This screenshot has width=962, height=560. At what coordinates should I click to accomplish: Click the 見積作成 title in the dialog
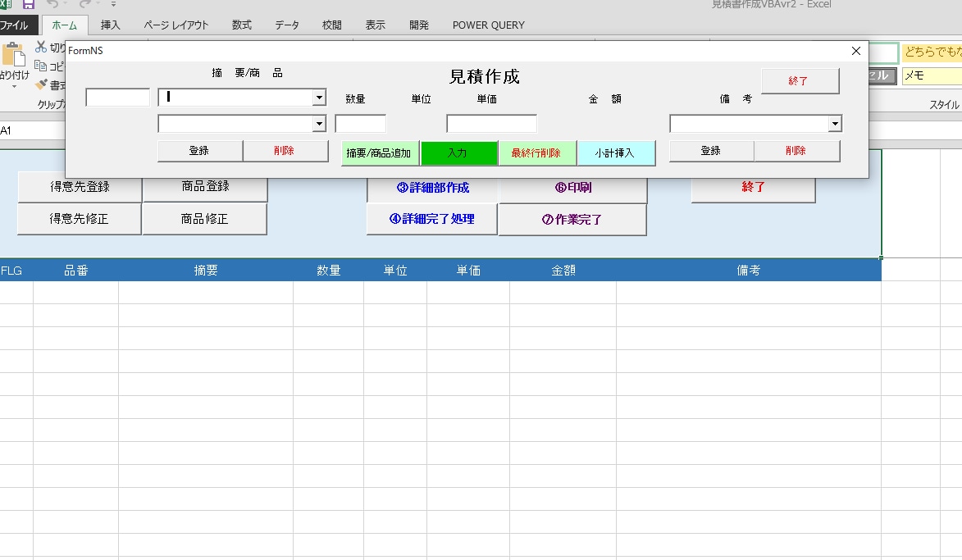coord(485,77)
